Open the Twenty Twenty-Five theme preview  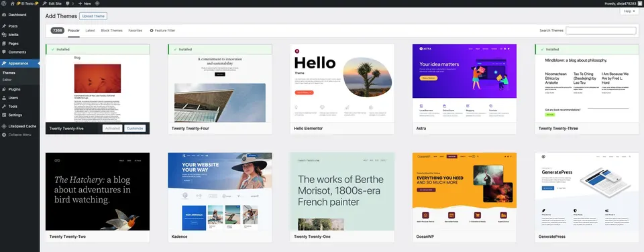(x=98, y=88)
